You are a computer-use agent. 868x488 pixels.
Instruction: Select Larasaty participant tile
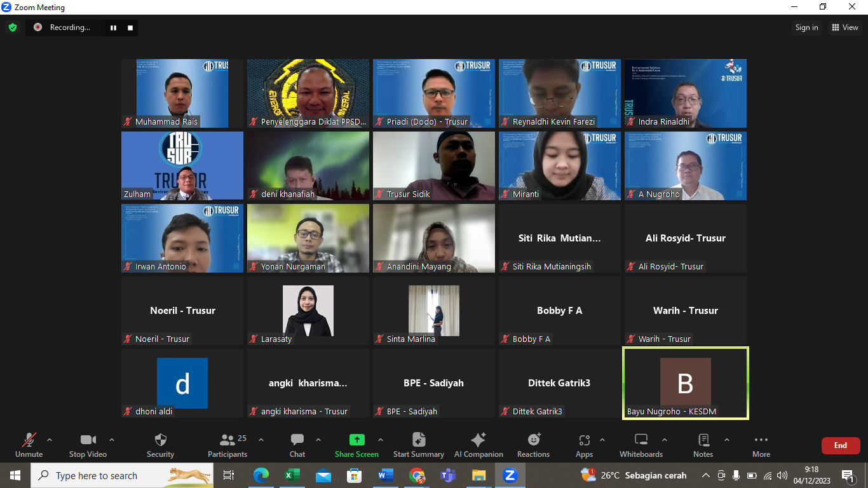308,311
